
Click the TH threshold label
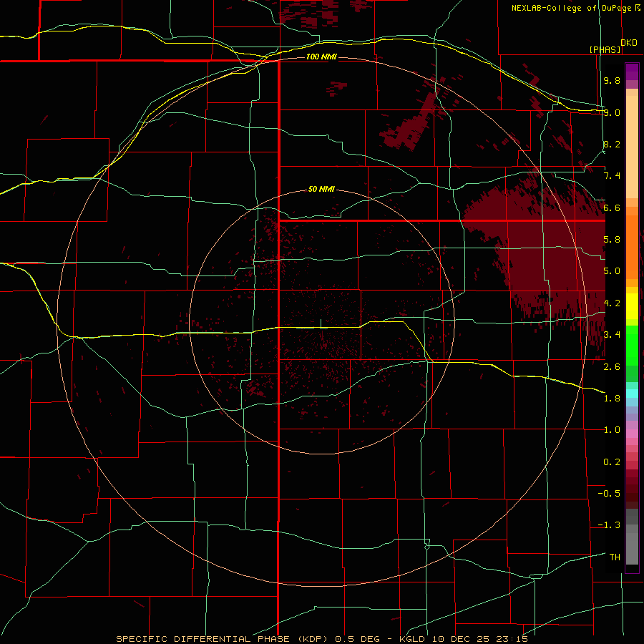point(615,557)
